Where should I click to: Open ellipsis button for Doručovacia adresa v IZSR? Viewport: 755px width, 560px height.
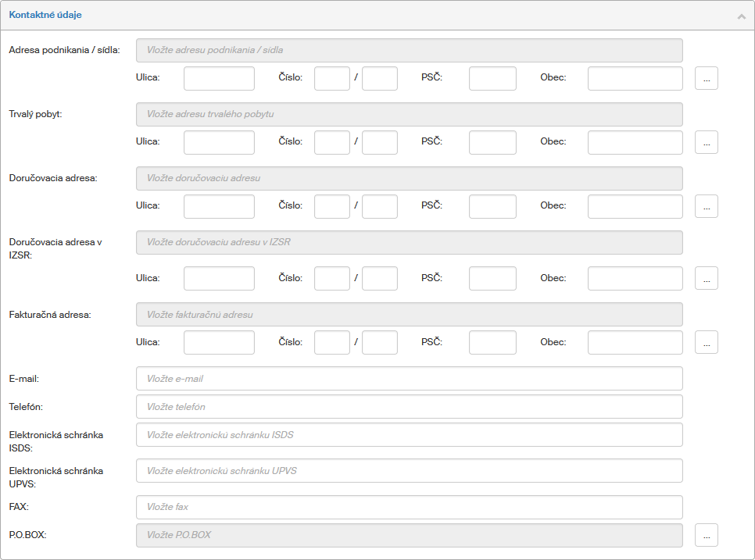pyautogui.click(x=706, y=278)
